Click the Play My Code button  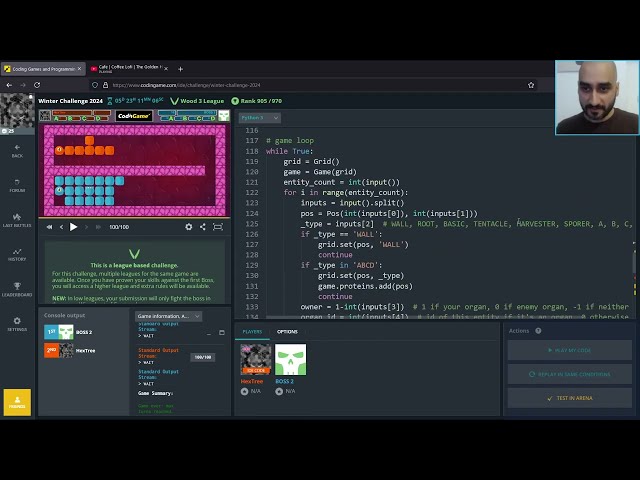569,350
